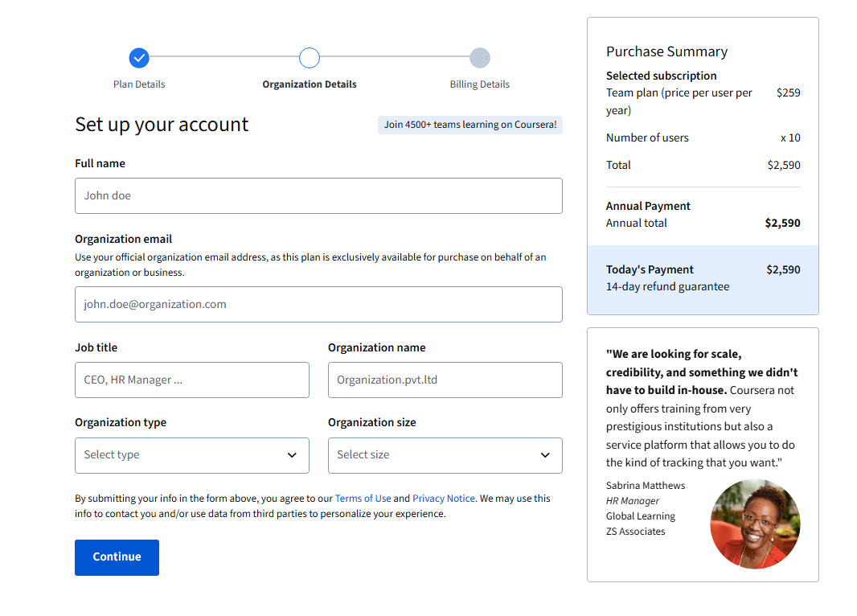Jump to the Billing Details step label

click(480, 84)
